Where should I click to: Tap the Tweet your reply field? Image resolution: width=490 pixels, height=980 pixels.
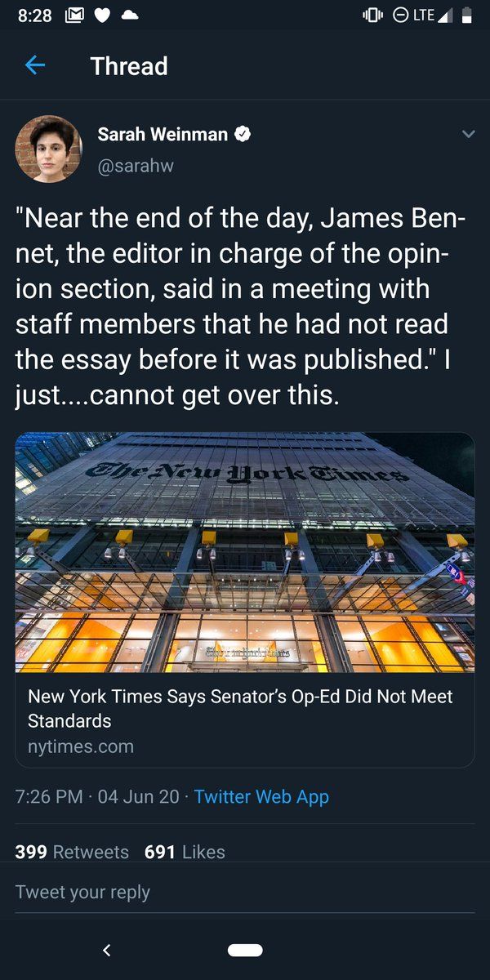tap(245, 893)
